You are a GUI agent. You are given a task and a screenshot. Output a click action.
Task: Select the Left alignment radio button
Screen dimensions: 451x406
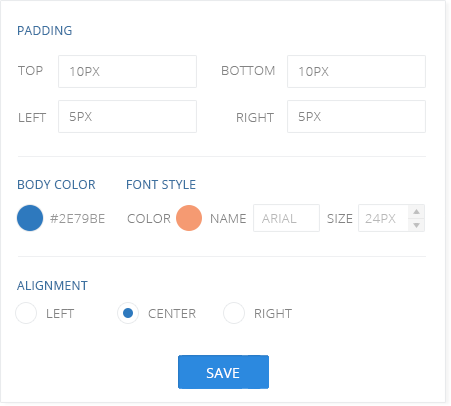pyautogui.click(x=26, y=313)
